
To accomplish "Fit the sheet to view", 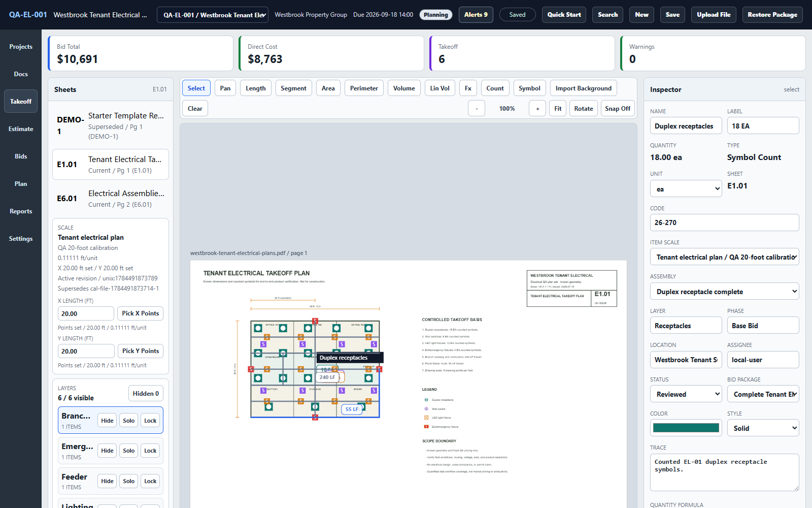I will pyautogui.click(x=558, y=109).
